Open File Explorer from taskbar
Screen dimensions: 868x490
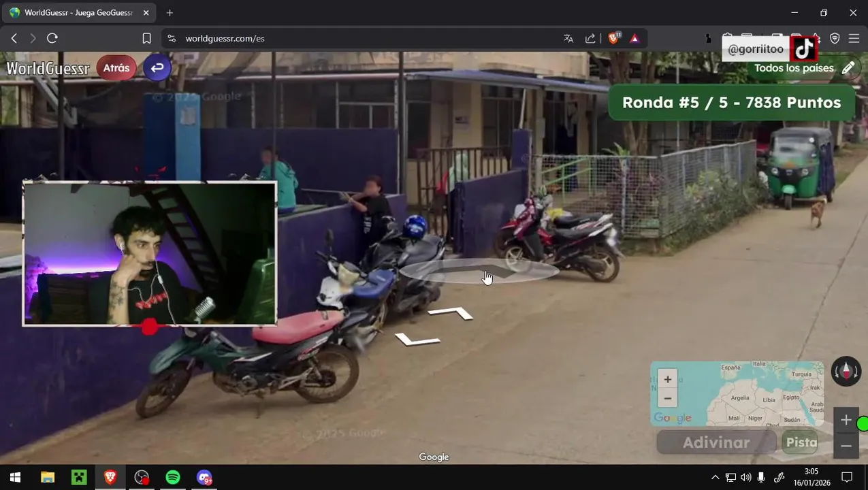click(47, 477)
